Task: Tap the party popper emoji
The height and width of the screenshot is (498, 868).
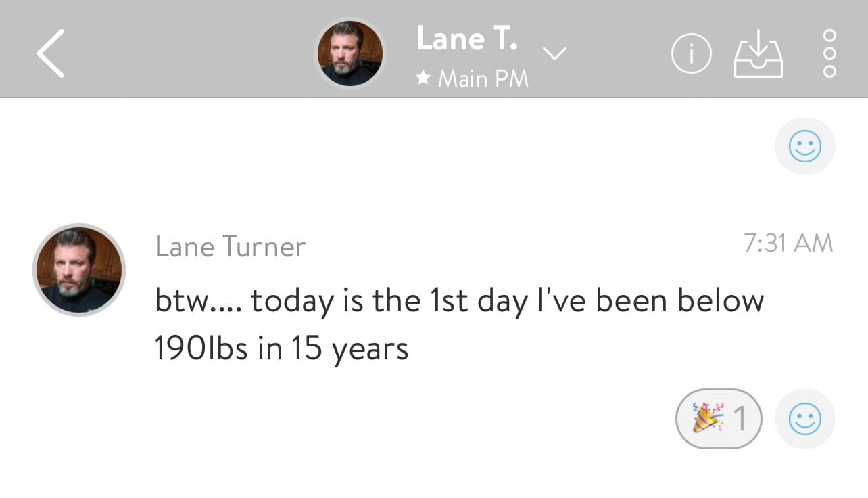Action: 706,418
